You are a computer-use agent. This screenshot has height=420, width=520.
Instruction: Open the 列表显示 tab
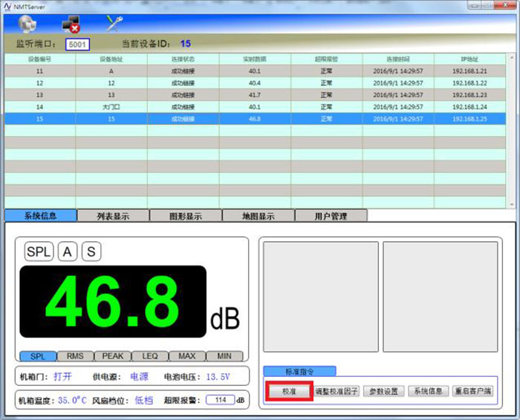[x=113, y=216]
